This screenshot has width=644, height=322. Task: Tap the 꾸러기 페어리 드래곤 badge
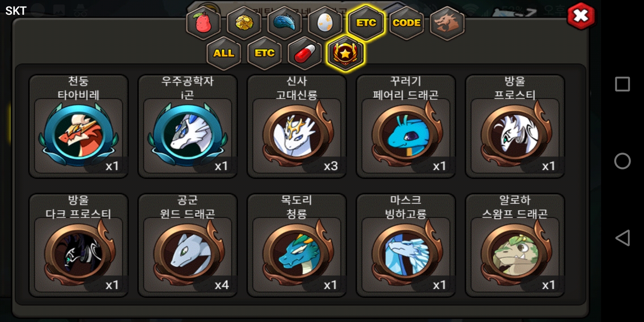pyautogui.click(x=406, y=126)
